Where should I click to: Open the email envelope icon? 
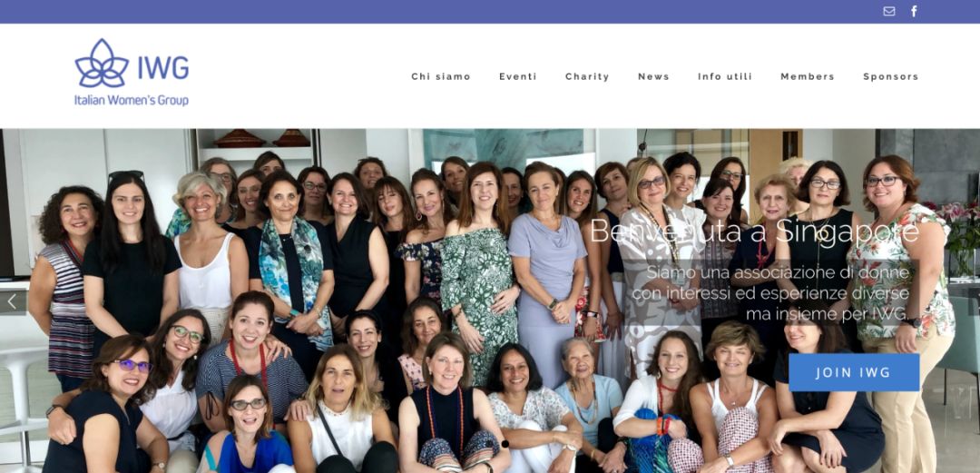(888, 11)
